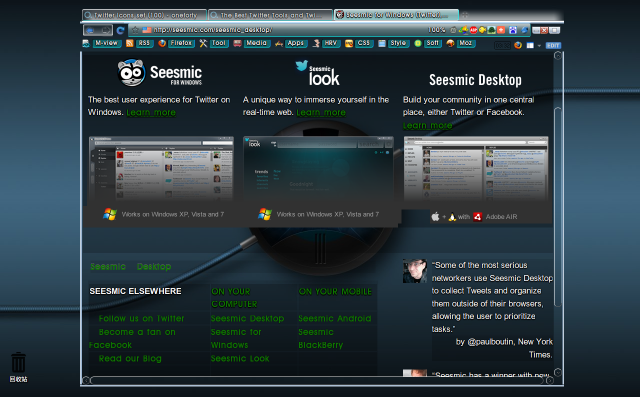Bookmark this page with the star icon

tap(135, 30)
